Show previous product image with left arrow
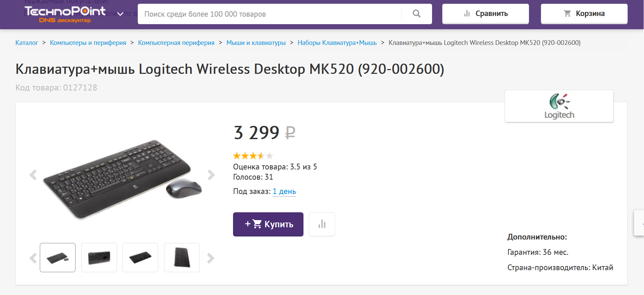Viewport: 644px width, 295px height. click(33, 175)
